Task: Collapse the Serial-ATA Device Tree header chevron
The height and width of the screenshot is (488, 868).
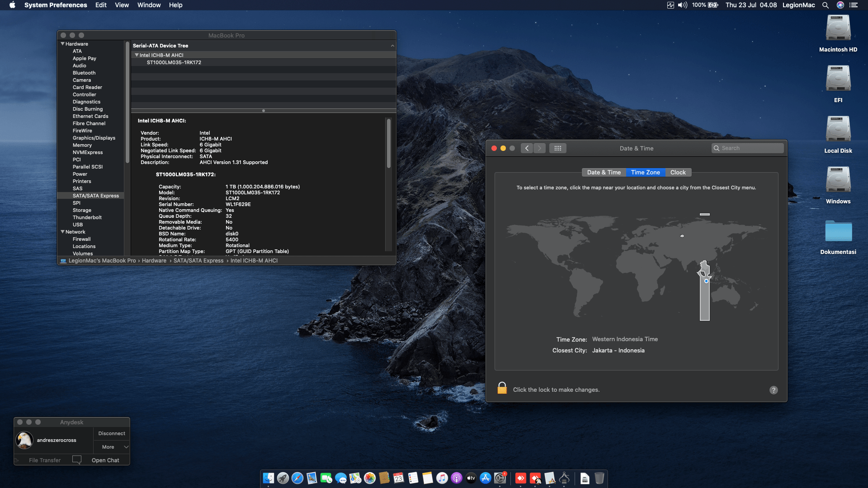Action: 392,46
